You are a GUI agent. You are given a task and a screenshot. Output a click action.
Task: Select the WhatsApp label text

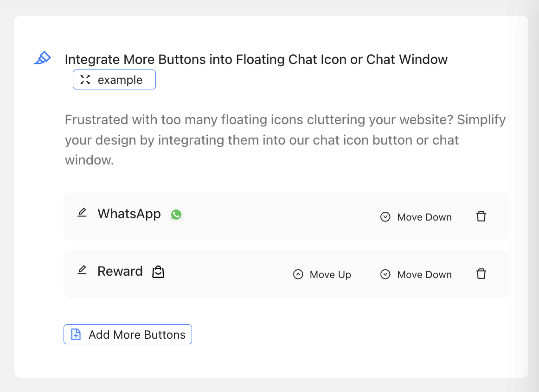[x=129, y=214]
